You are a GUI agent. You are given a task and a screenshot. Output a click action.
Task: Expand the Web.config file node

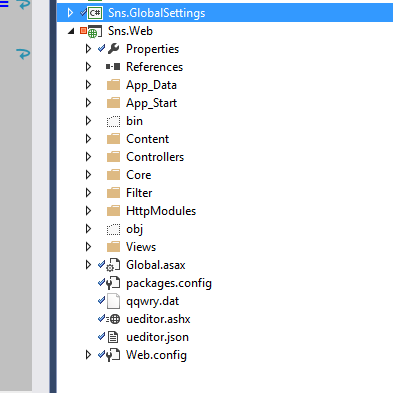(x=88, y=355)
